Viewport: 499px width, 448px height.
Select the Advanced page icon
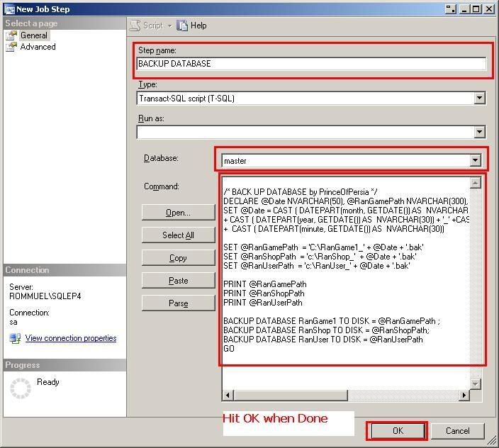click(x=11, y=47)
